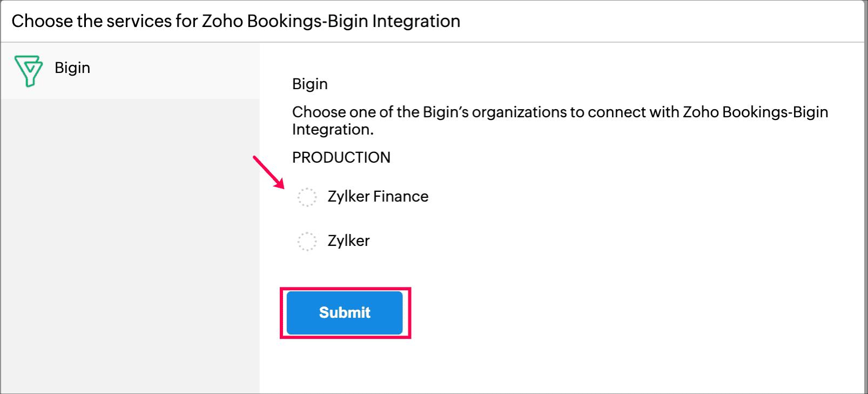The width and height of the screenshot is (868, 394).
Task: Click the blank space right of Bigin sidebar label
Action: coord(178,69)
